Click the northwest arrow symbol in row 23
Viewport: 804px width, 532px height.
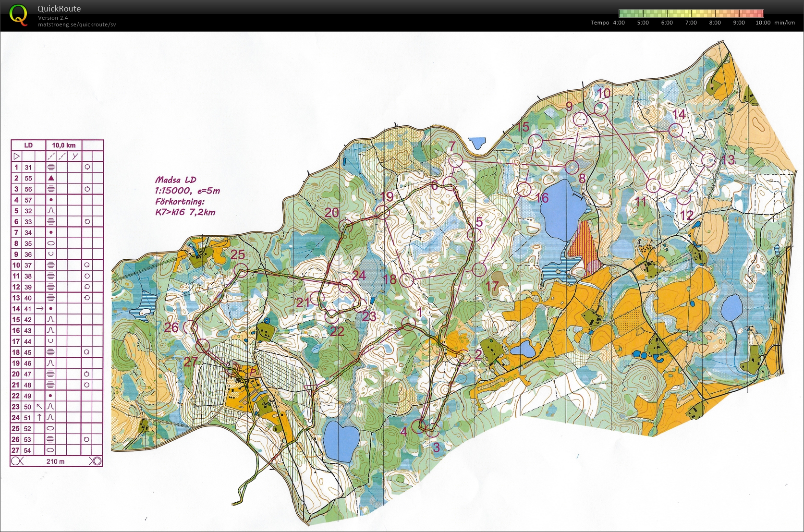(x=40, y=407)
